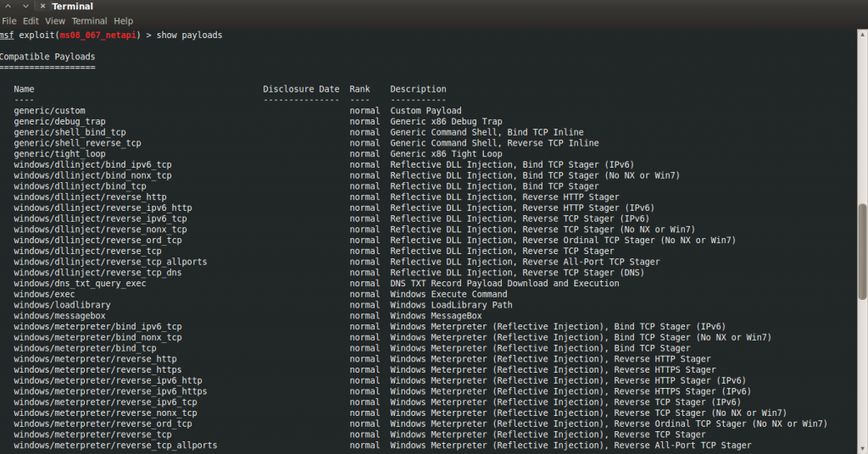The image size is (868, 454).
Task: Click the Description column header
Action: coord(418,89)
